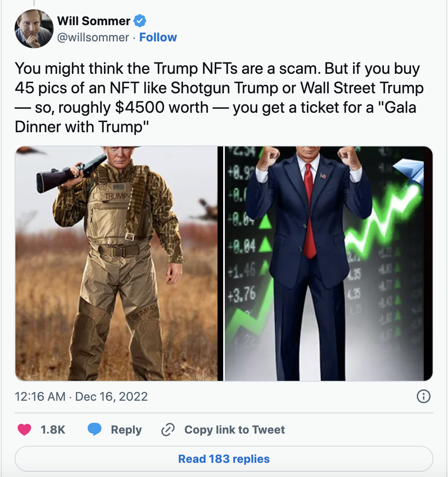The width and height of the screenshot is (448, 477).
Task: Select the Reply text label
Action: 126,430
